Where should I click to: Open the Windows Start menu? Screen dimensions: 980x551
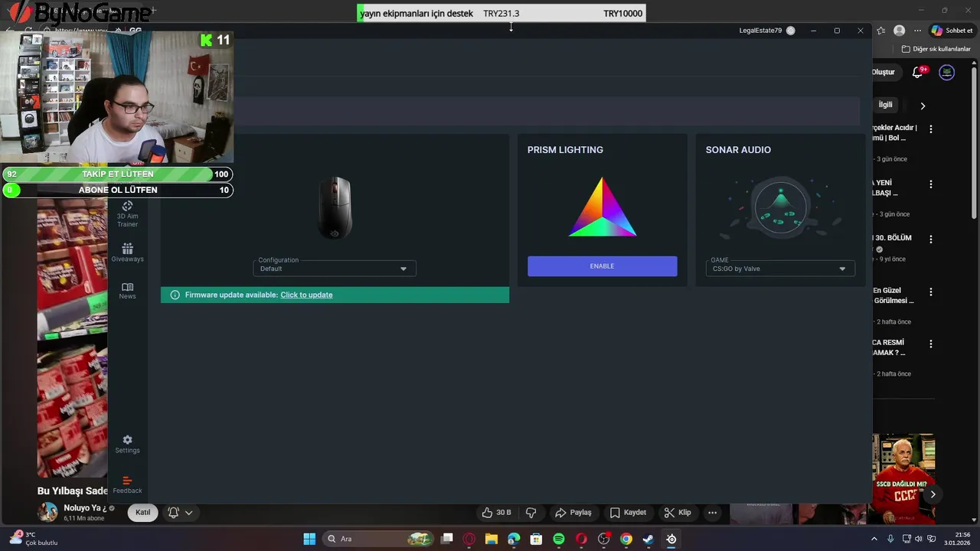(x=309, y=539)
